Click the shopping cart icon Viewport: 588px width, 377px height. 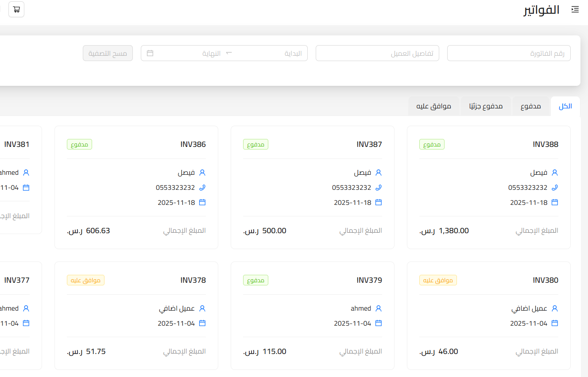(x=16, y=9)
